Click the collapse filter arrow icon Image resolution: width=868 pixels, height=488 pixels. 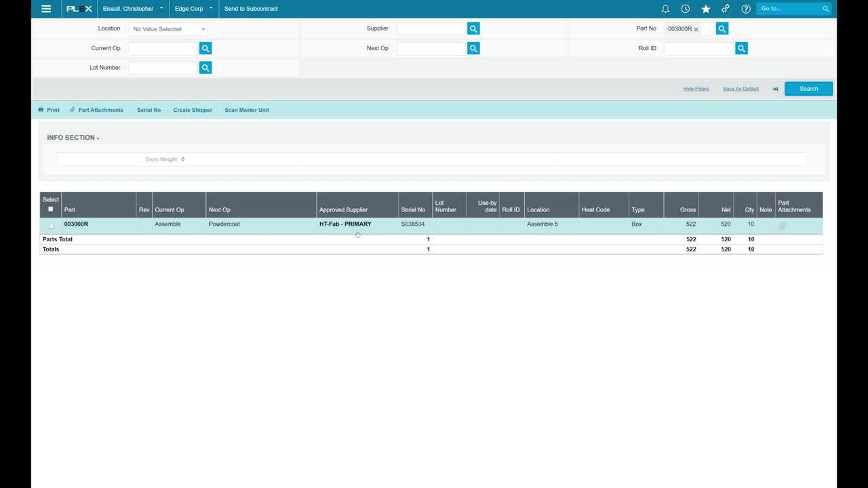[775, 89]
